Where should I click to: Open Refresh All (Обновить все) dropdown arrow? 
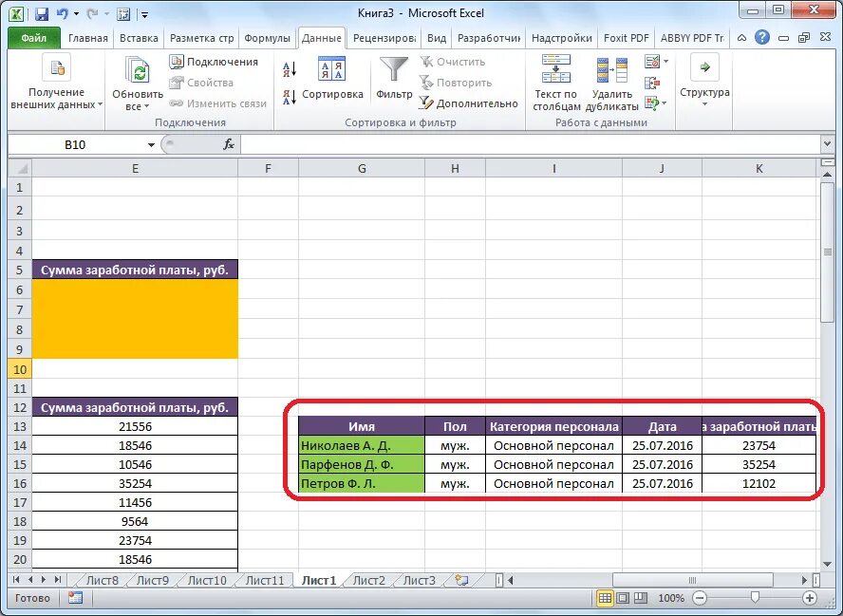pyautogui.click(x=146, y=106)
